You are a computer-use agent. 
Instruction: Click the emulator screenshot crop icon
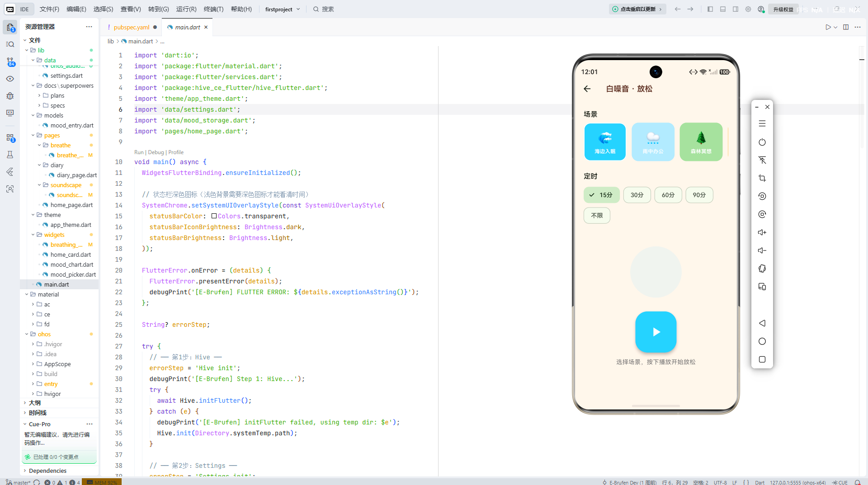pos(762,178)
